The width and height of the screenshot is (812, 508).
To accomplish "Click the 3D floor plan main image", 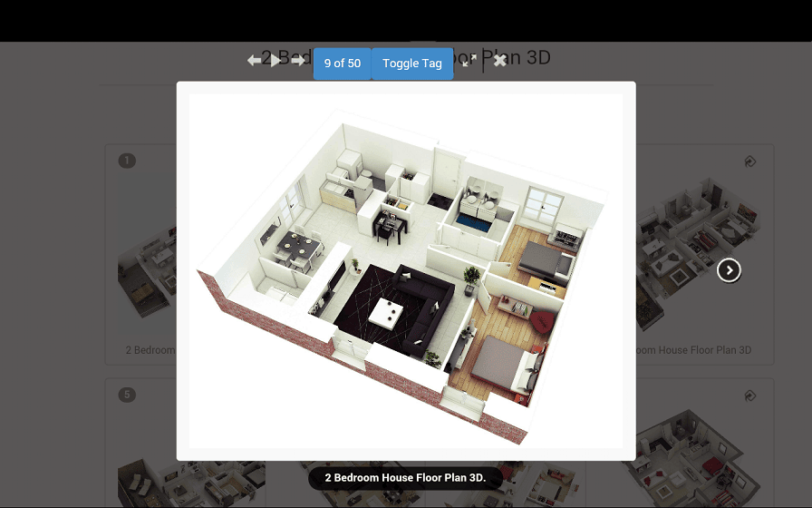I will click(405, 270).
